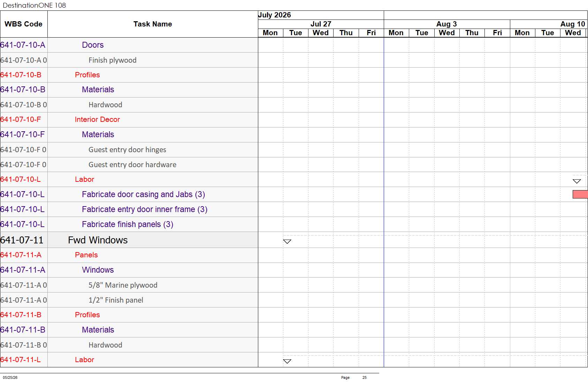Select Materials under Interior Decor
The width and height of the screenshot is (588, 382).
(x=98, y=134)
